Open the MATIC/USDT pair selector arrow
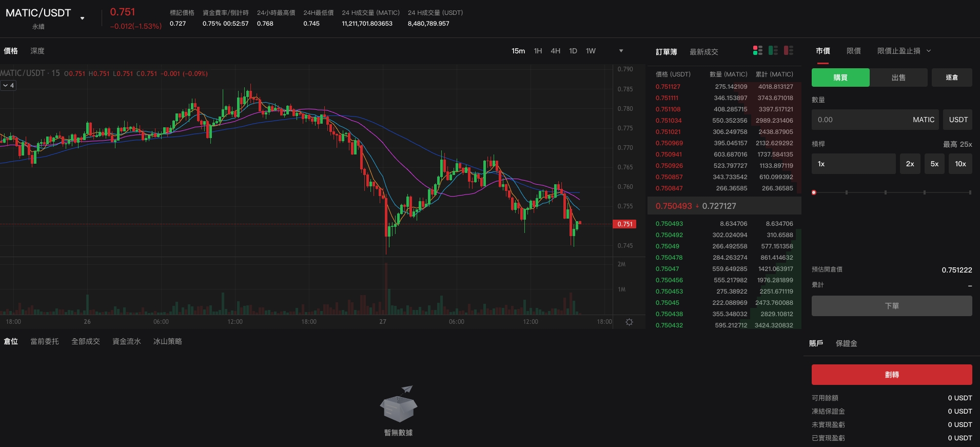This screenshot has height=447, width=980. [x=82, y=18]
